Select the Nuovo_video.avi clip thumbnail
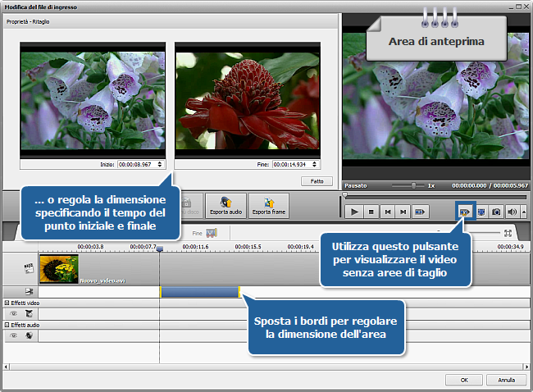The image size is (533, 392). (59, 268)
